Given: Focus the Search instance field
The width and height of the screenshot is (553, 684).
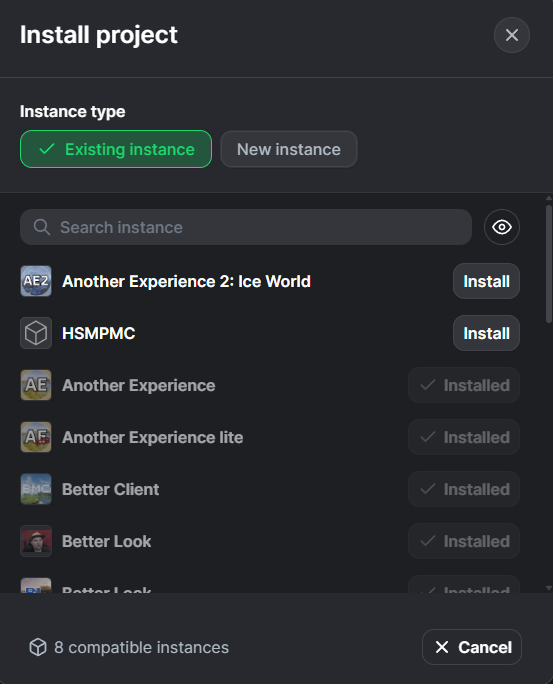Looking at the screenshot, I should tap(246, 227).
